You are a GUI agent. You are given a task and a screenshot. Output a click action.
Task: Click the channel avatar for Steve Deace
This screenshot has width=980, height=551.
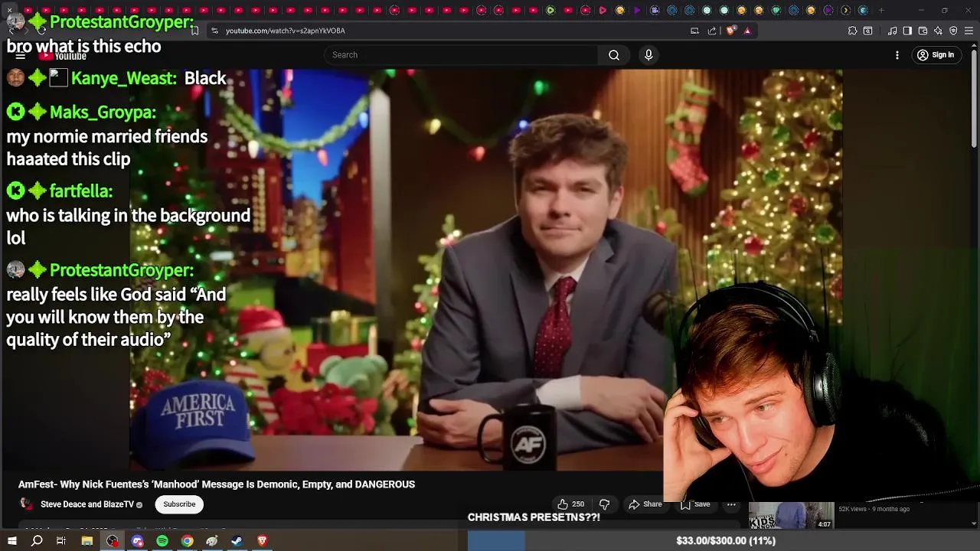(x=26, y=504)
